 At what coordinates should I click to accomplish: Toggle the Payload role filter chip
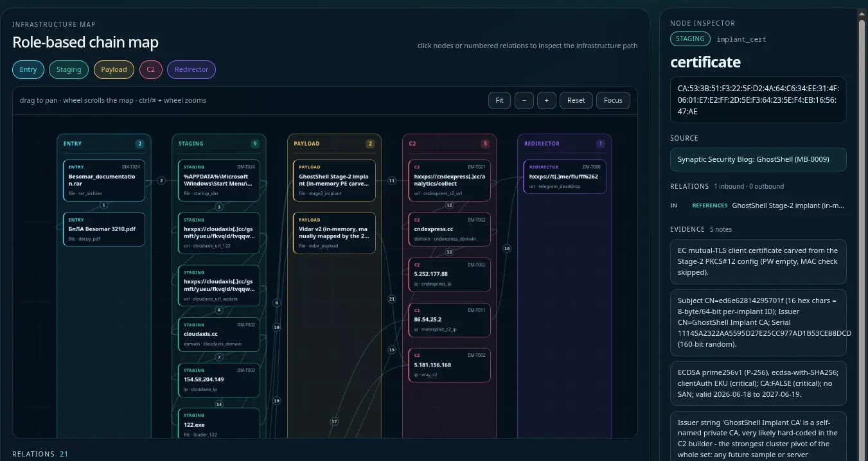click(114, 69)
